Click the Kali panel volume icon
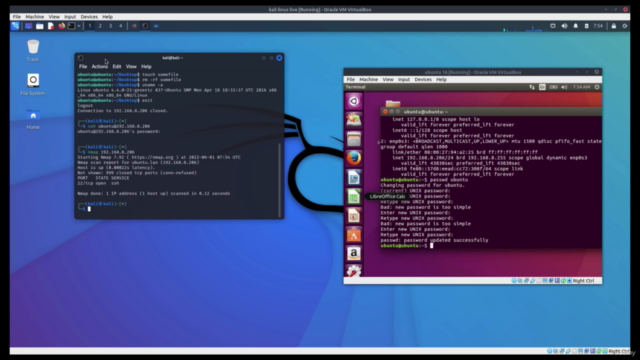Screen dimensions: 640x360 [x=564, y=26]
